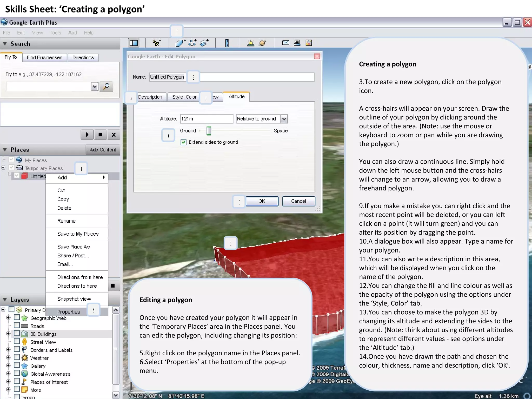Click the Street View pegman icon

point(24,342)
